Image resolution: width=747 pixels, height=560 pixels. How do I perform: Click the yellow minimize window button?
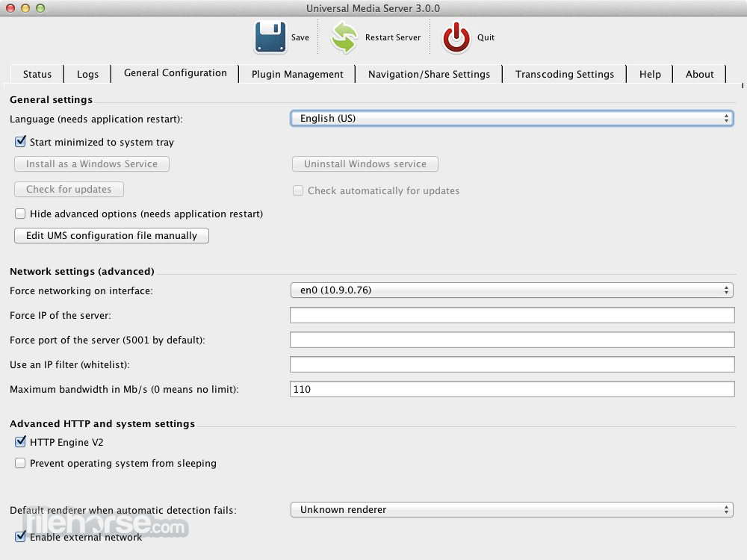pos(25,8)
